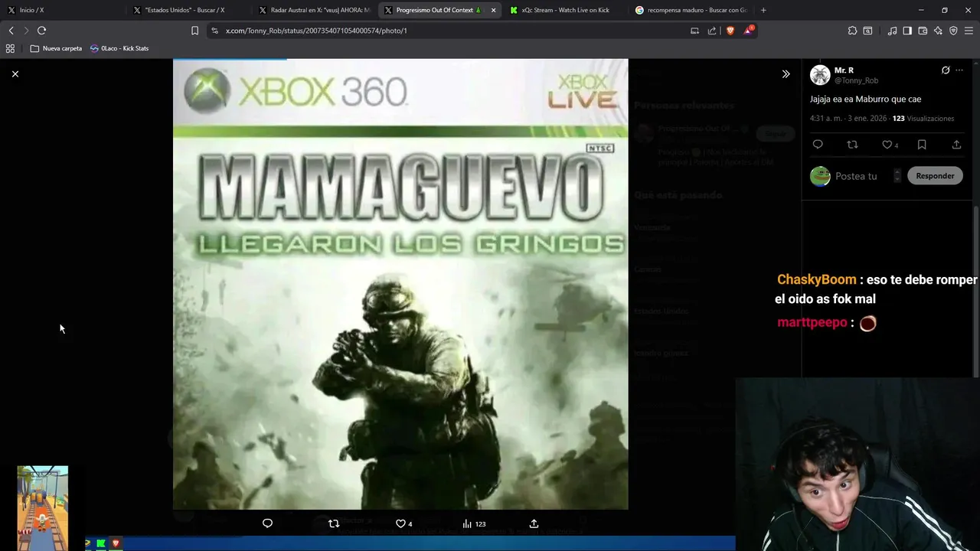980x551 pixels.
Task: Reply using the comment icon under the photo
Action: (267, 523)
